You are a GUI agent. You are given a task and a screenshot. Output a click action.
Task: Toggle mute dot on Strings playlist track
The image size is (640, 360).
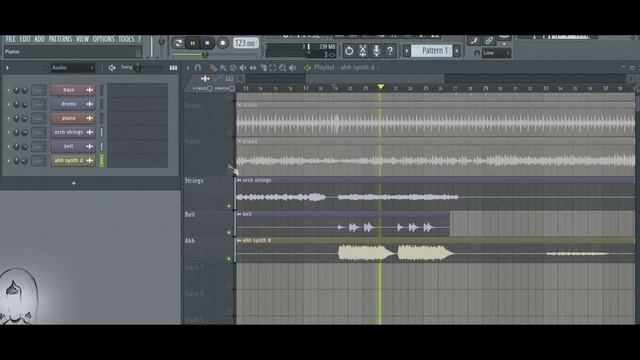(x=229, y=206)
